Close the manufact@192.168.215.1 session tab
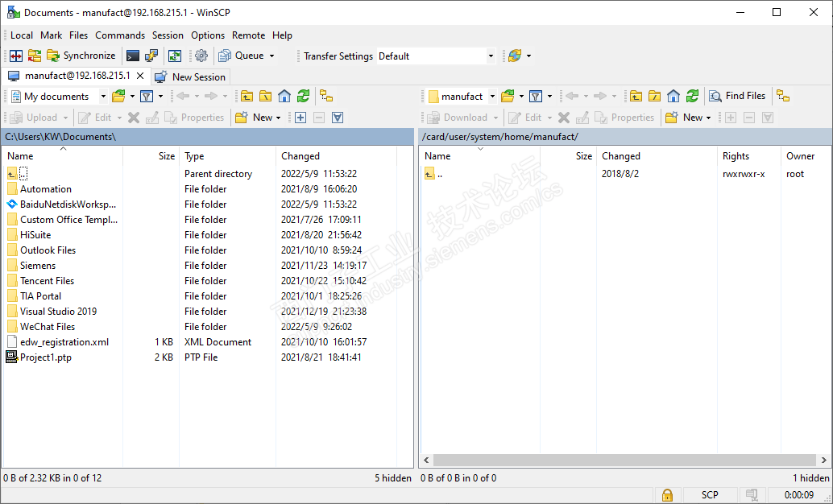Screen dimensions: 833x504 point(140,76)
